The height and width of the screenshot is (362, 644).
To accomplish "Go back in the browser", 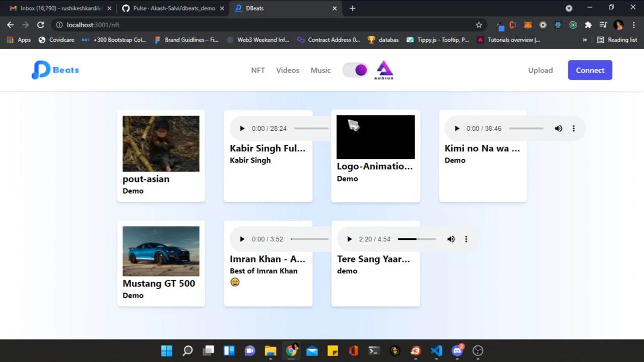I will [10, 25].
